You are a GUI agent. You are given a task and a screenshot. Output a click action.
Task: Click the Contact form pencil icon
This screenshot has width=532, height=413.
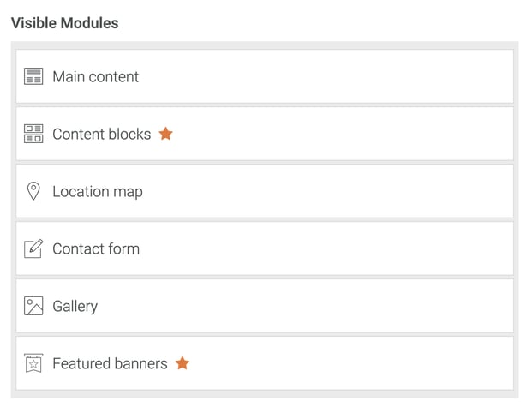point(33,248)
